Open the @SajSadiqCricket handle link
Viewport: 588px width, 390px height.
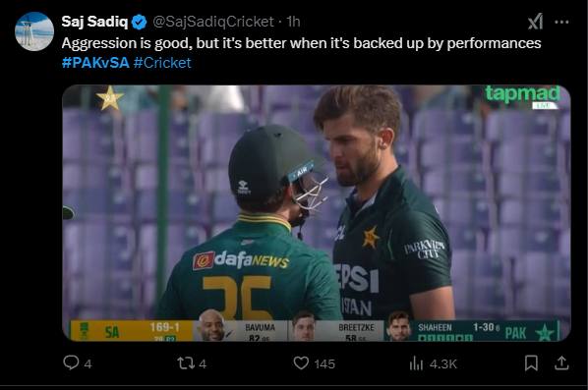[213, 22]
